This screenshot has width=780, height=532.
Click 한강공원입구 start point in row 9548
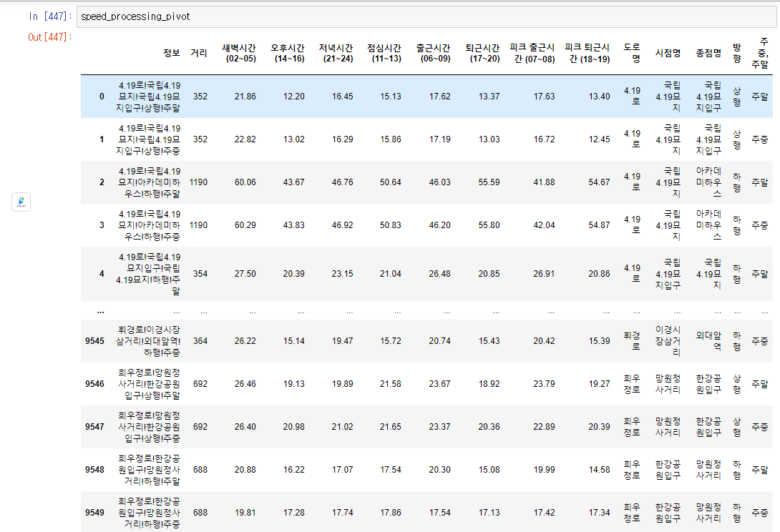pos(668,469)
